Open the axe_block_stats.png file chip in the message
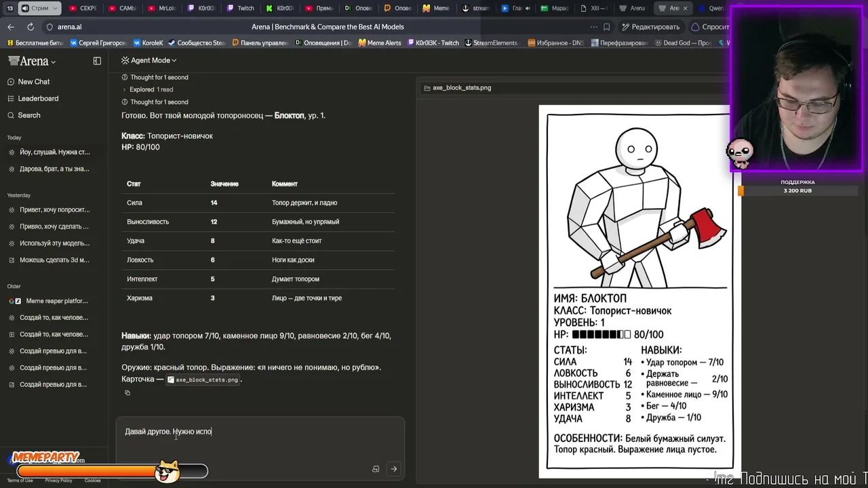Screen dimensions: 868x488 click(203, 380)
